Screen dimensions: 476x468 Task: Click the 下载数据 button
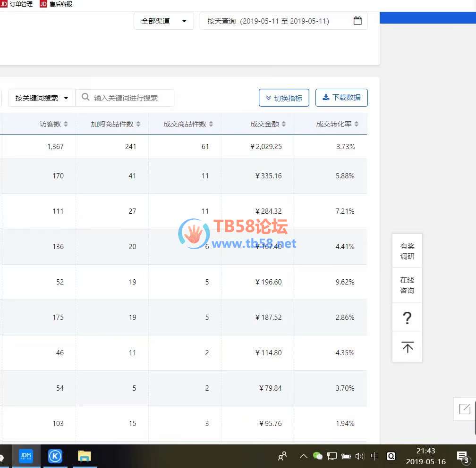coord(341,98)
